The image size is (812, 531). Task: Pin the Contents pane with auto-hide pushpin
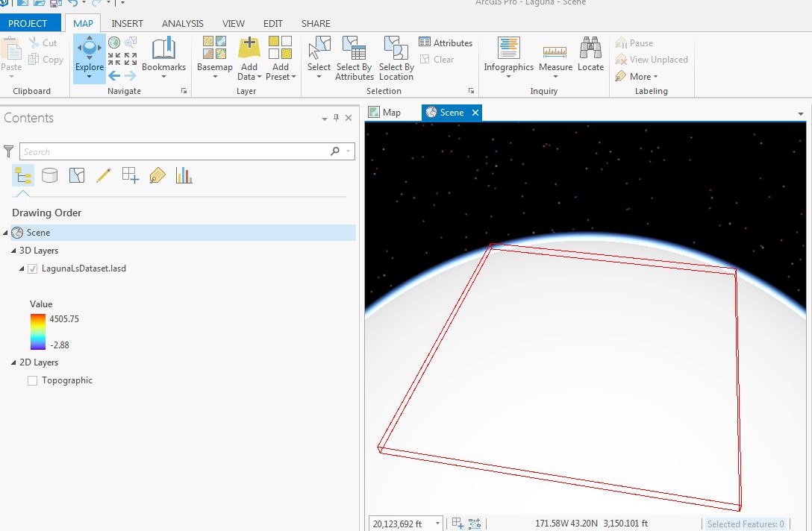point(336,118)
